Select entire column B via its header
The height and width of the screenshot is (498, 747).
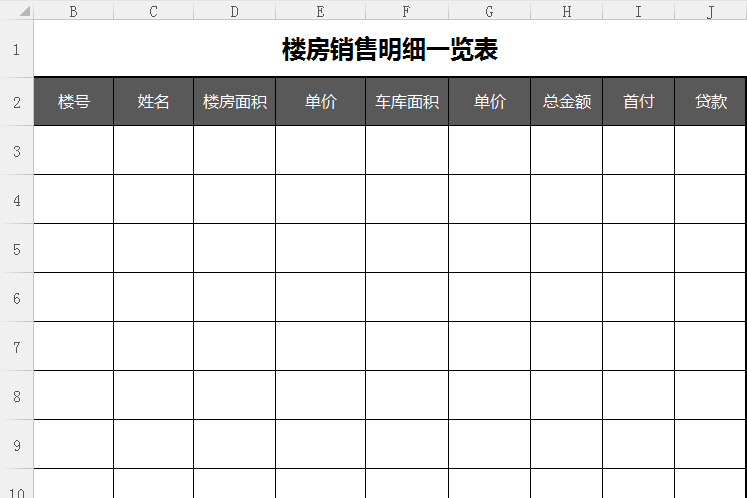(x=74, y=11)
